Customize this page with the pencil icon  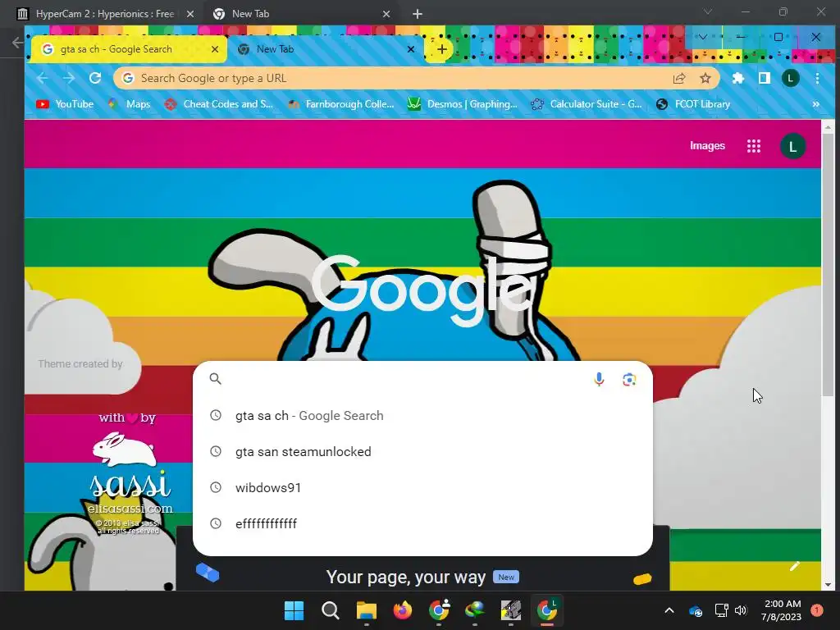(x=794, y=566)
